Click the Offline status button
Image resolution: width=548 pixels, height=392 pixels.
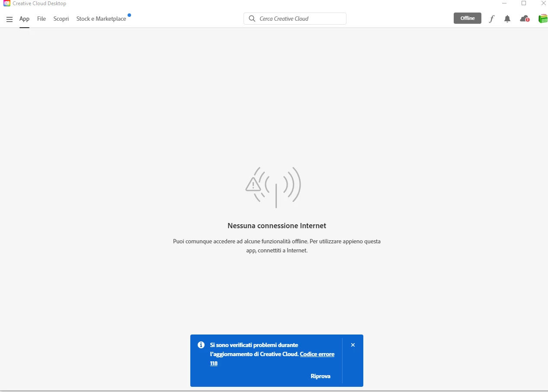tap(468, 18)
